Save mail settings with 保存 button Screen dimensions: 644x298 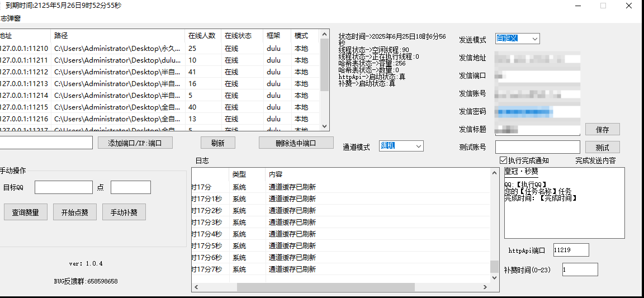click(x=602, y=129)
